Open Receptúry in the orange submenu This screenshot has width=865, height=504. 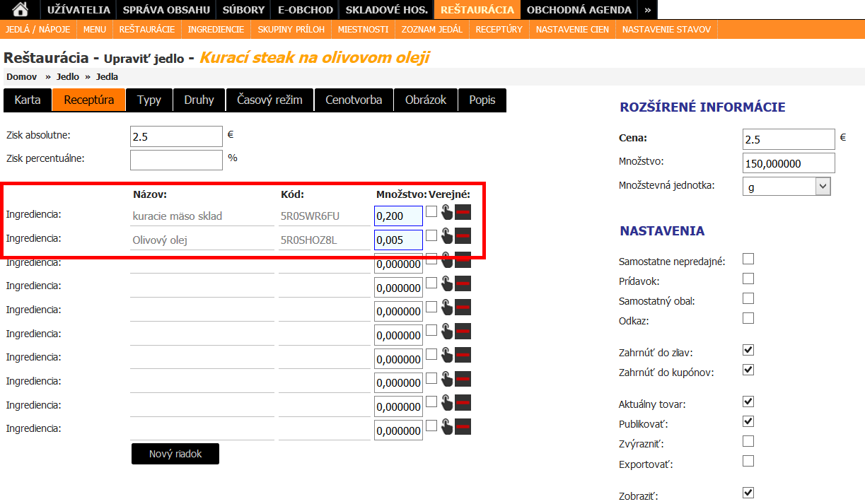click(x=499, y=30)
